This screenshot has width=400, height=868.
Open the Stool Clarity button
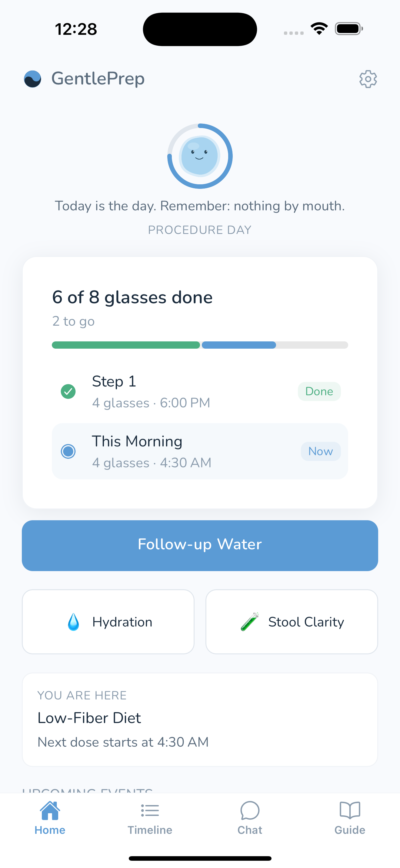click(x=292, y=622)
